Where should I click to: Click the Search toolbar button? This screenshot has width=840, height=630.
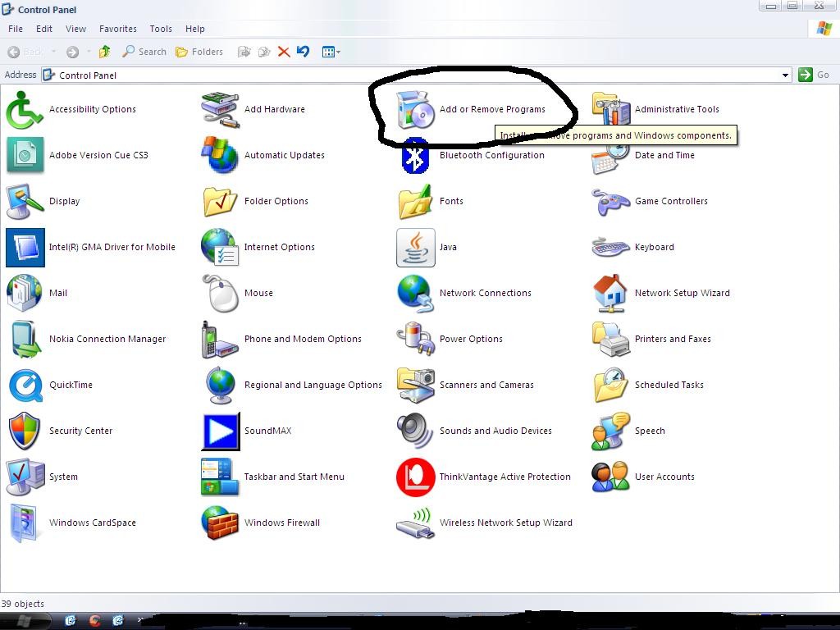[144, 52]
